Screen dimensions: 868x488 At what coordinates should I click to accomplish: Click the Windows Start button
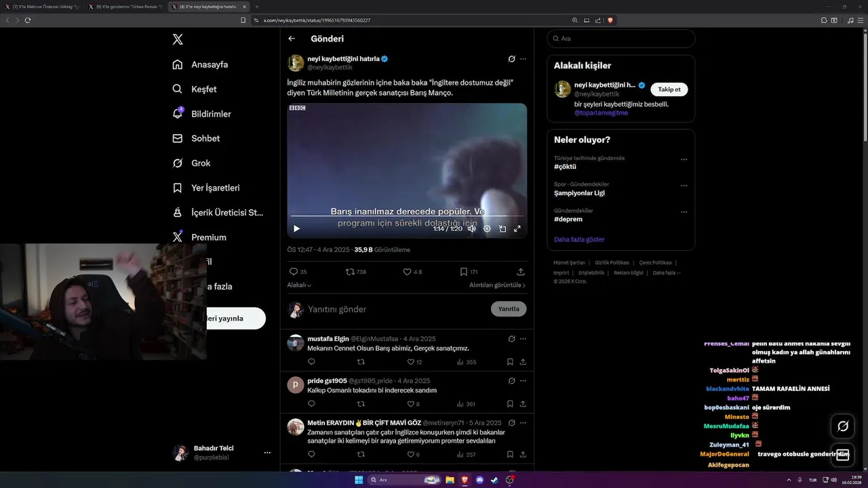pyautogui.click(x=359, y=480)
